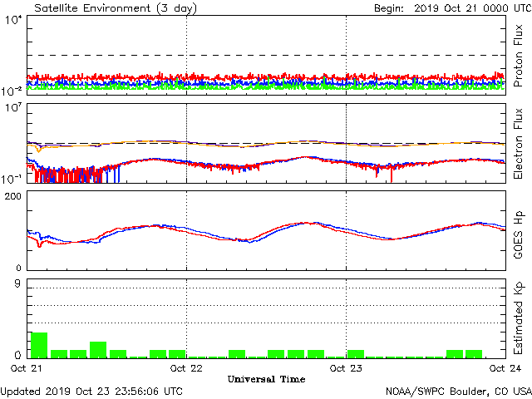Screen dimensions: 532x399
Task: Click the "Updated 2019 Oct 23 23:56:06 UTC" text
Action: (x=91, y=392)
